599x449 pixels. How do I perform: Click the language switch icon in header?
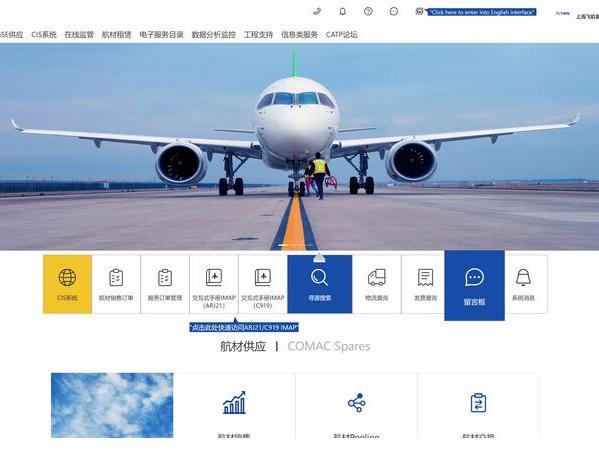pos(419,12)
